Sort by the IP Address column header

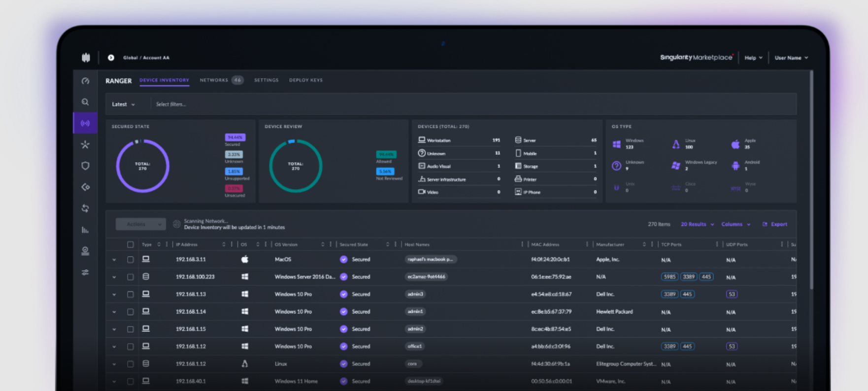pos(187,245)
